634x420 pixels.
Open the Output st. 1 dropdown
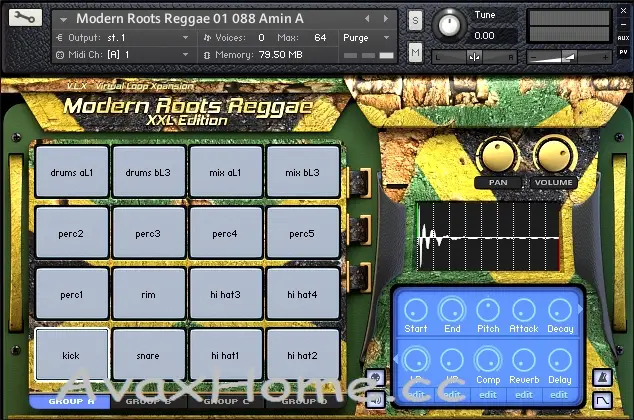[185, 38]
